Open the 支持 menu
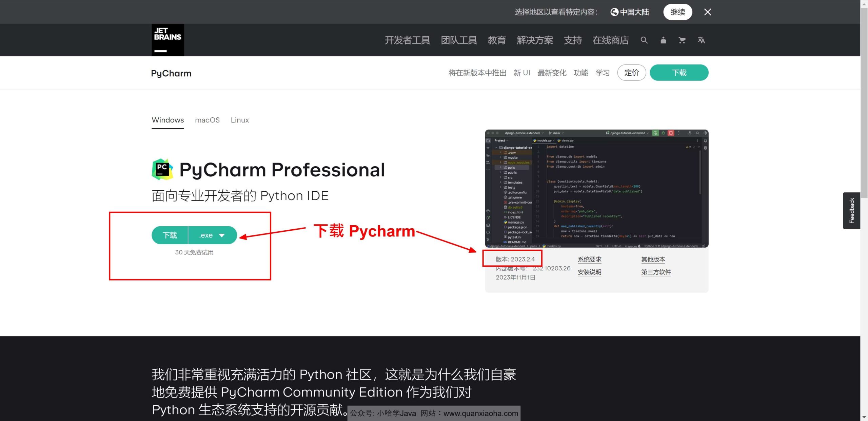 coord(573,40)
